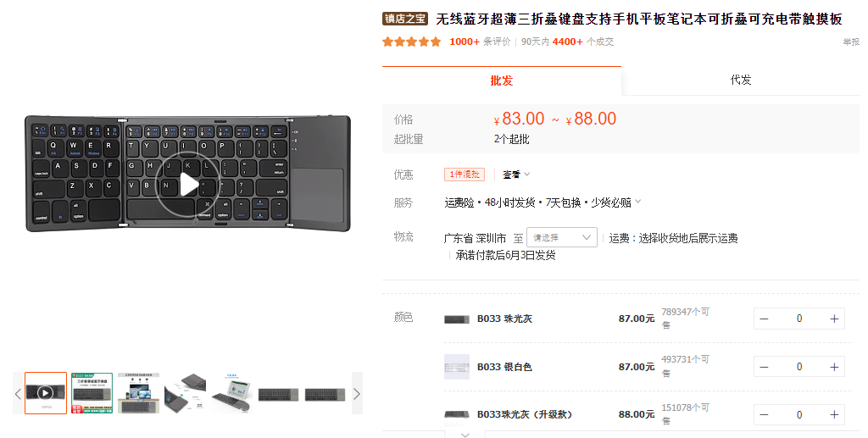Select the B033 银白色 color swatch image
The height and width of the screenshot is (438, 868).
tap(457, 367)
